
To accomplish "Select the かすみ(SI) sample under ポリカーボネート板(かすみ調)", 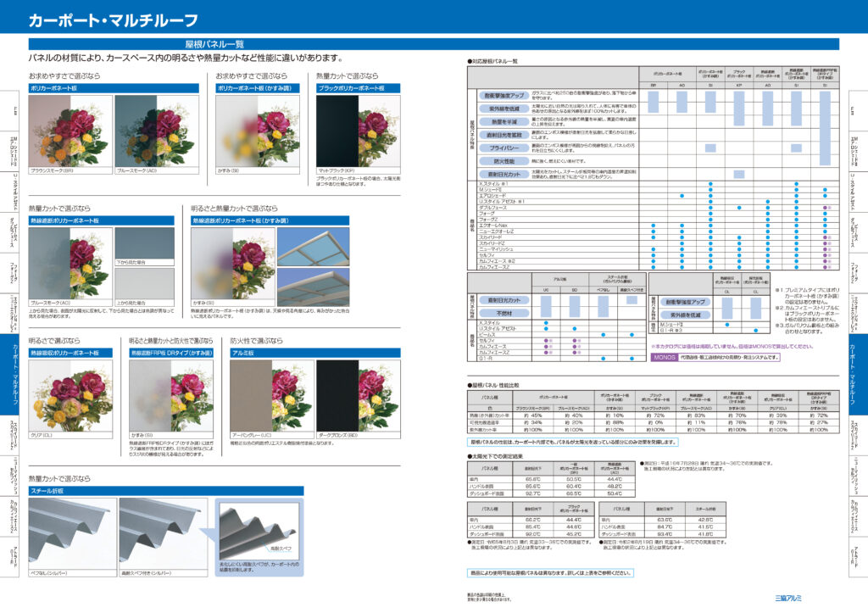I will pos(258,131).
